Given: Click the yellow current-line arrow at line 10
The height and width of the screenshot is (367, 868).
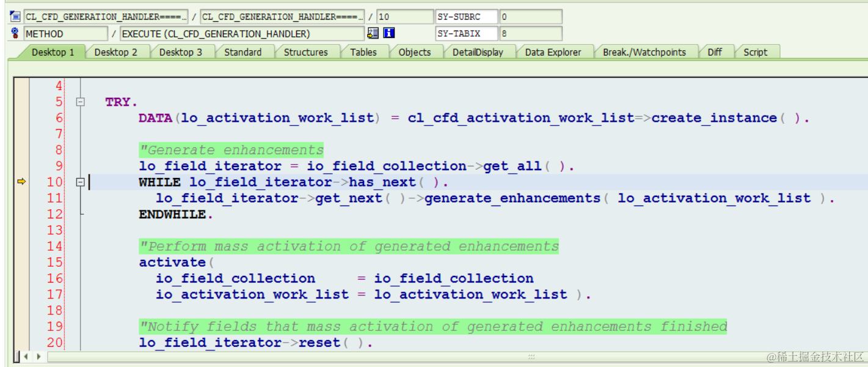Looking at the screenshot, I should 21,181.
